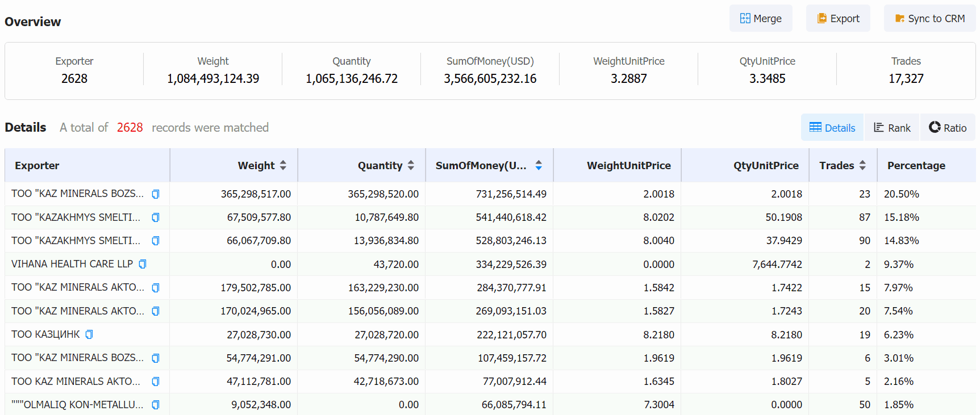Click the Merge button
Image resolution: width=980 pixels, height=415 pixels.
pos(761,19)
